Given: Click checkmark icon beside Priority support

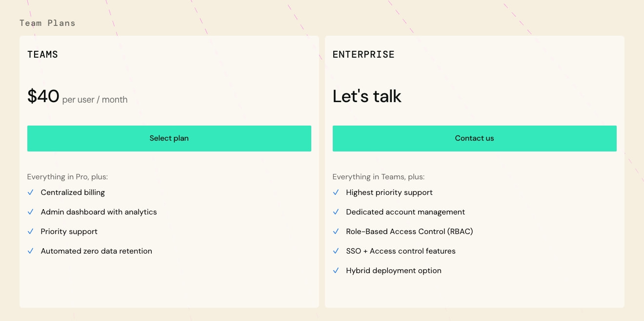Looking at the screenshot, I should pos(30,232).
